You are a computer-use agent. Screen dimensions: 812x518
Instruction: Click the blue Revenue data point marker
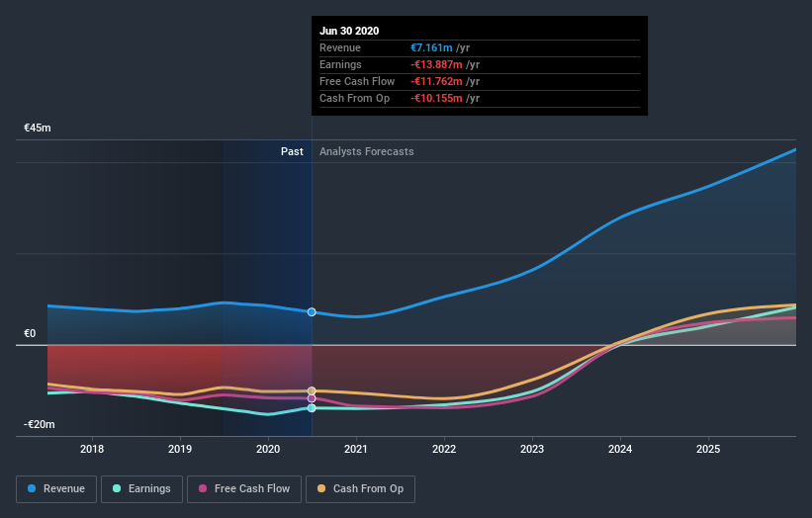pos(312,312)
